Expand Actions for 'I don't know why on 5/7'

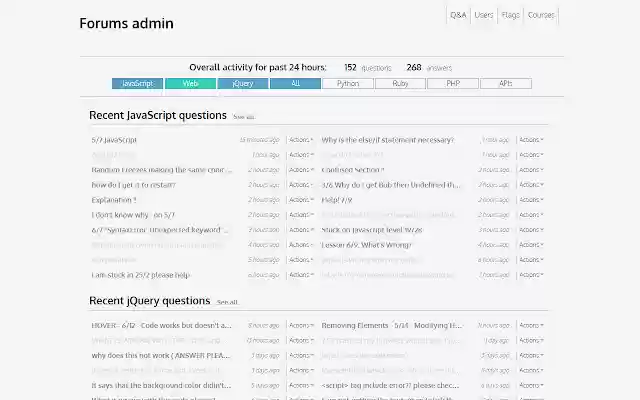301,215
